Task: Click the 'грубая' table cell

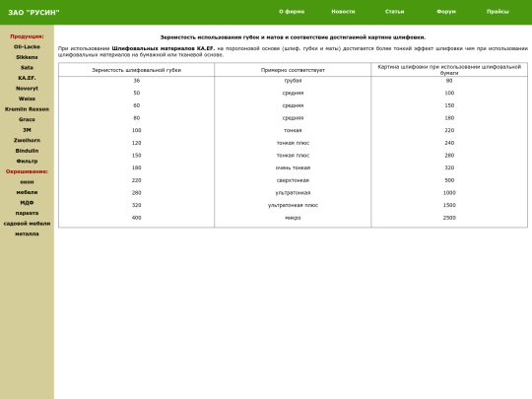Action: pyautogui.click(x=293, y=81)
